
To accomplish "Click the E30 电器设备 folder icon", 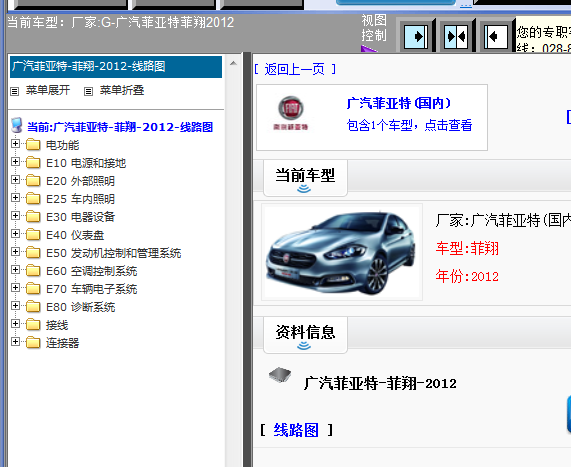I will click(x=33, y=216).
